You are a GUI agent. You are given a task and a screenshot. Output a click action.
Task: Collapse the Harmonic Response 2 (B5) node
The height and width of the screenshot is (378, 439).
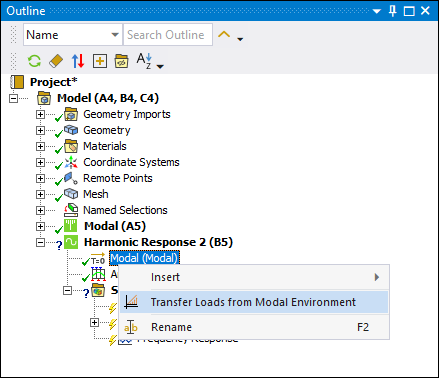[40, 242]
